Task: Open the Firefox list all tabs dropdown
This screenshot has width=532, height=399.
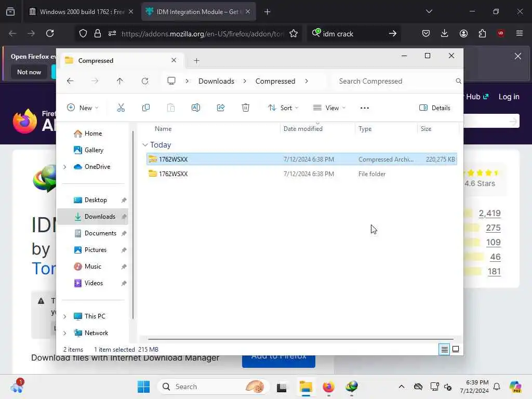Action: tap(429, 11)
